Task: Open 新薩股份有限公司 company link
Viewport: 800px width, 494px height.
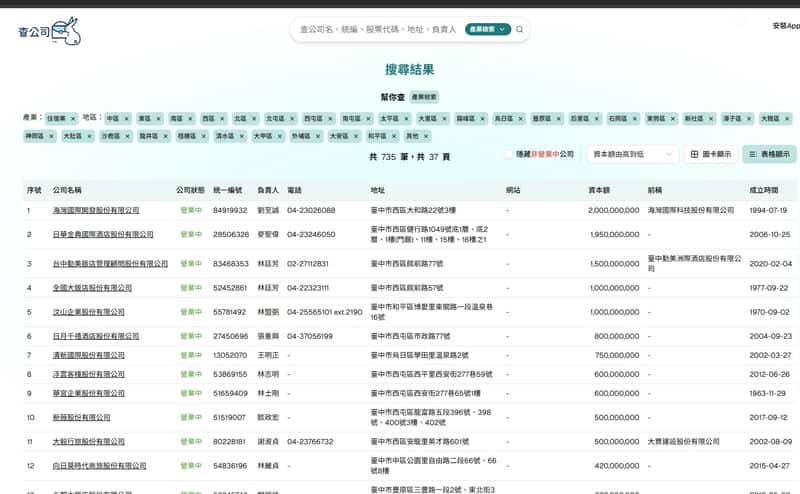Action: pos(82,416)
